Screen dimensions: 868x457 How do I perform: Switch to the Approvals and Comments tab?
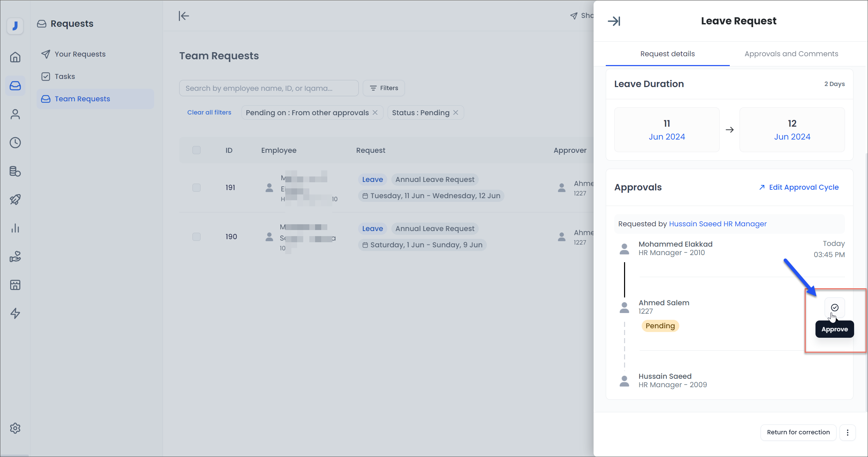click(x=791, y=54)
